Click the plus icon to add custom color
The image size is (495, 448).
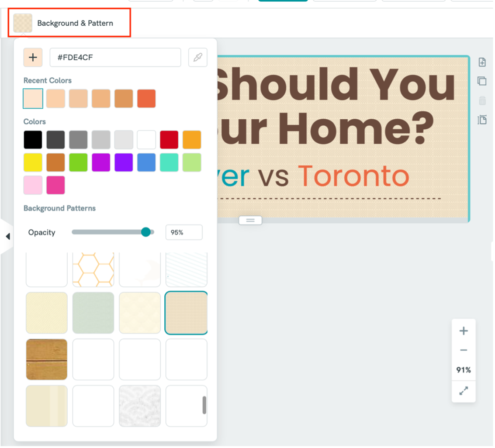(x=33, y=57)
